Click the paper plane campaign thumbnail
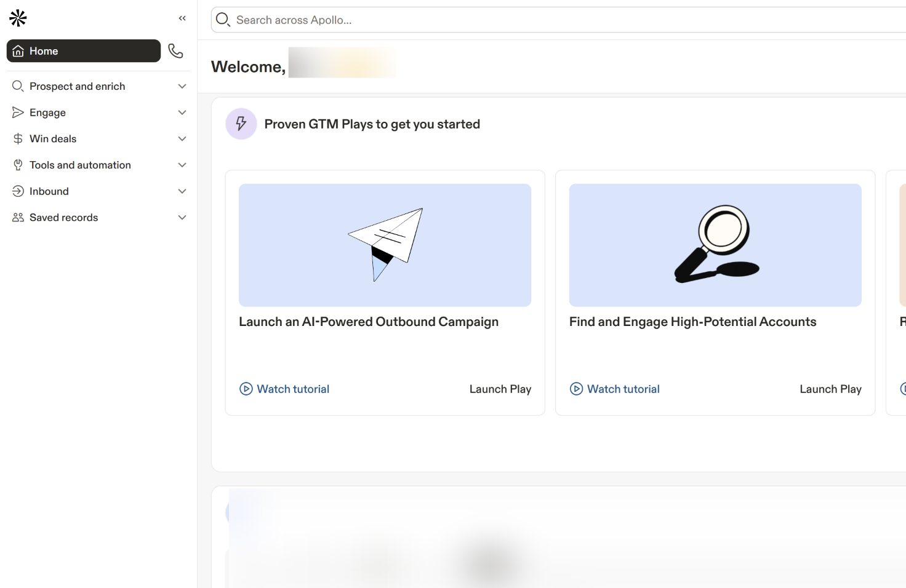Image resolution: width=906 pixels, height=588 pixels. click(x=385, y=245)
